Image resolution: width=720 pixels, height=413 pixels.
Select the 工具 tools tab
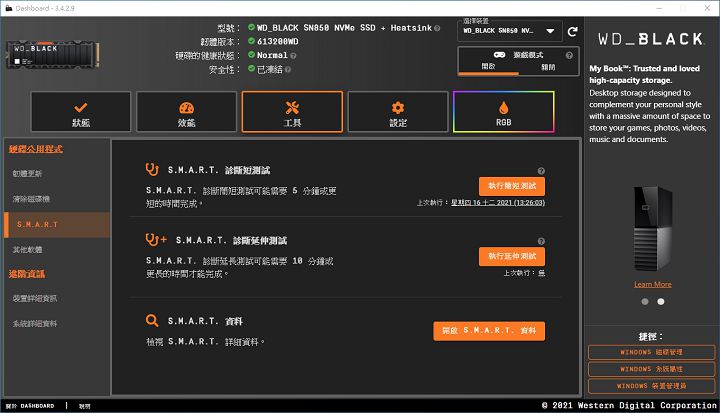point(292,112)
